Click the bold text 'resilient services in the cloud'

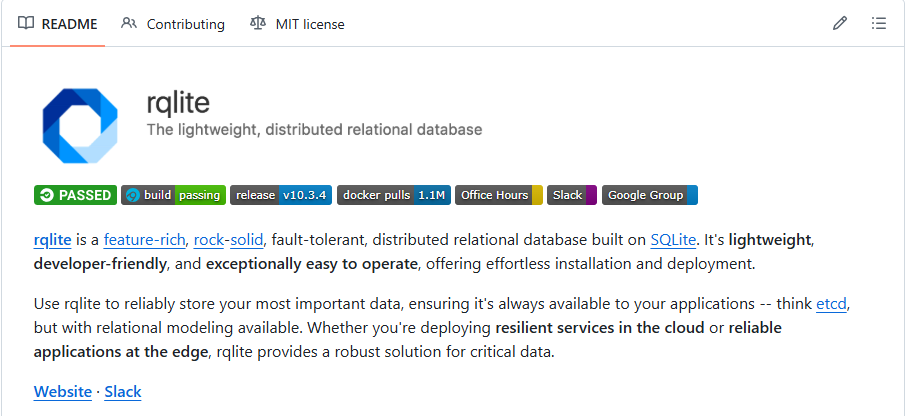[x=600, y=328]
